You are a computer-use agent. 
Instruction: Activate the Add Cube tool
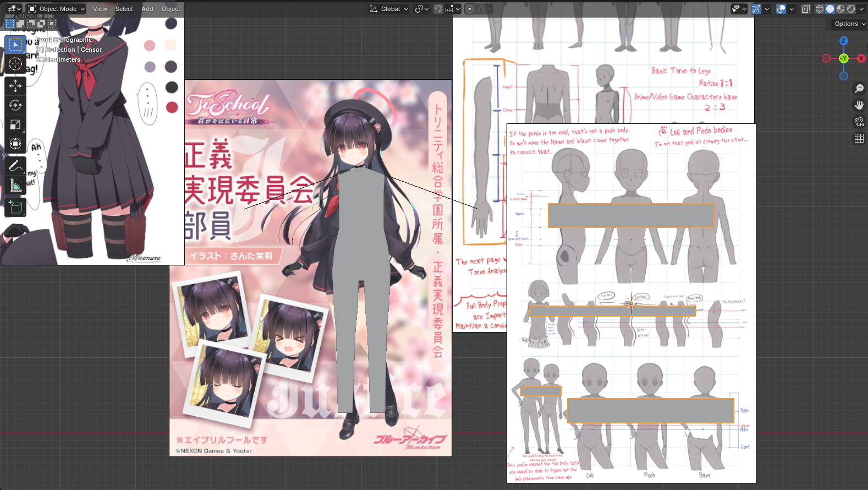coord(15,207)
